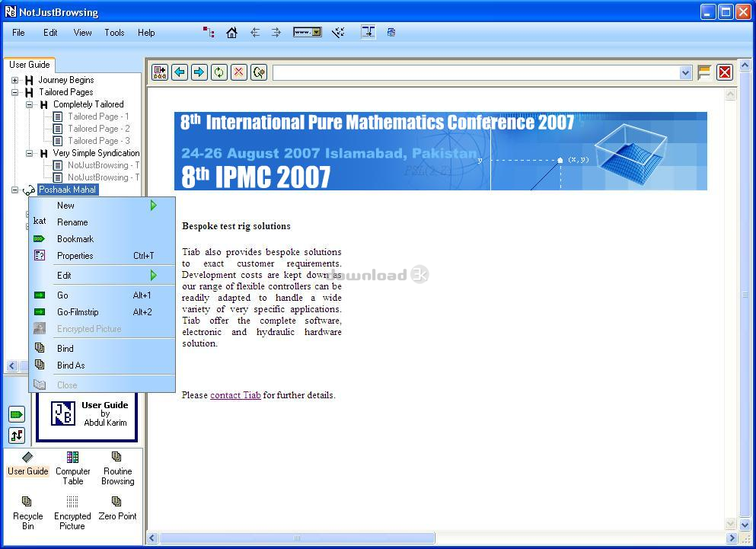Open the www address box toolbar button

[307, 32]
